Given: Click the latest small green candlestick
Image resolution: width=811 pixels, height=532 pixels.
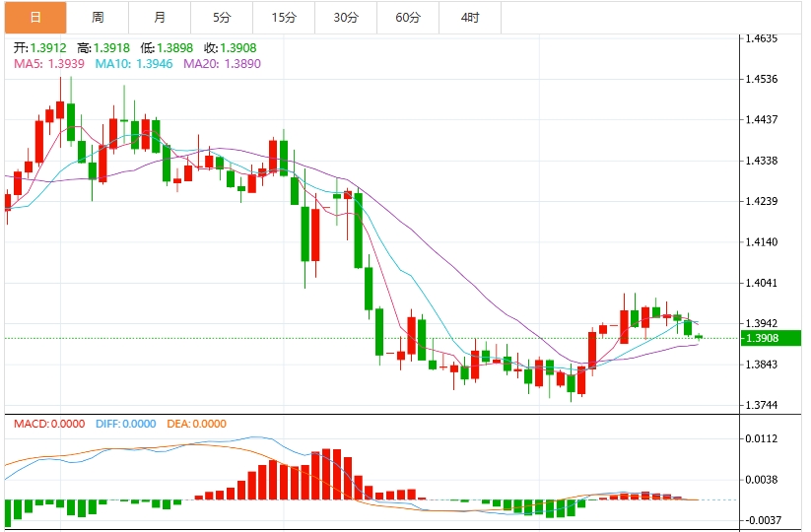Looking at the screenshot, I should point(699,337).
